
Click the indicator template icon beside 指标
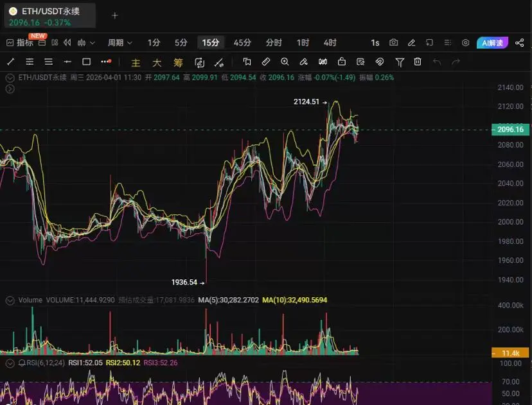[42, 43]
